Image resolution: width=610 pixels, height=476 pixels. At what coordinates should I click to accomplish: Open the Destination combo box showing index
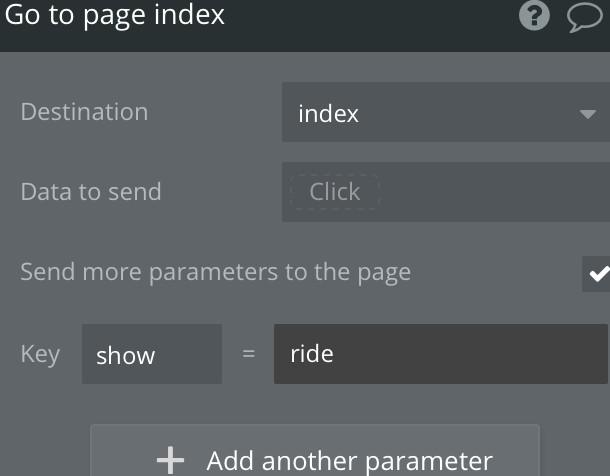tap(446, 112)
